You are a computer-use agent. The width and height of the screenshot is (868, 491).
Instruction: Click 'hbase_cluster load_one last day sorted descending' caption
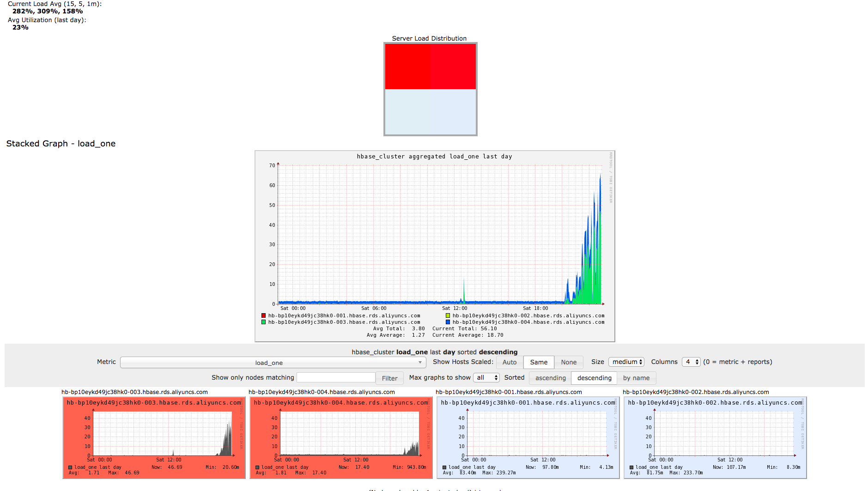(x=435, y=352)
